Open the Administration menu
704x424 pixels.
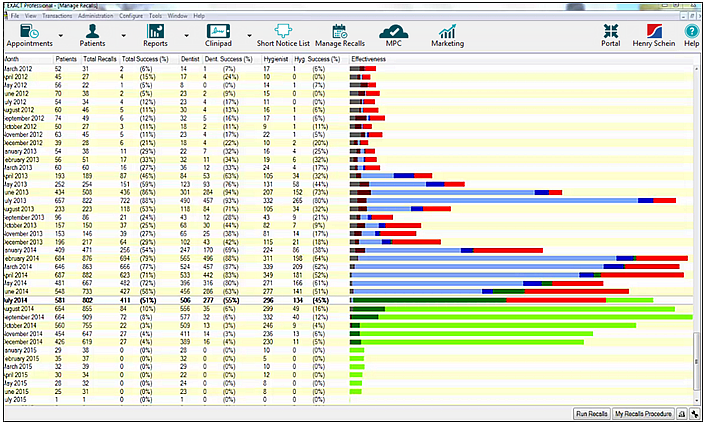tap(96, 16)
